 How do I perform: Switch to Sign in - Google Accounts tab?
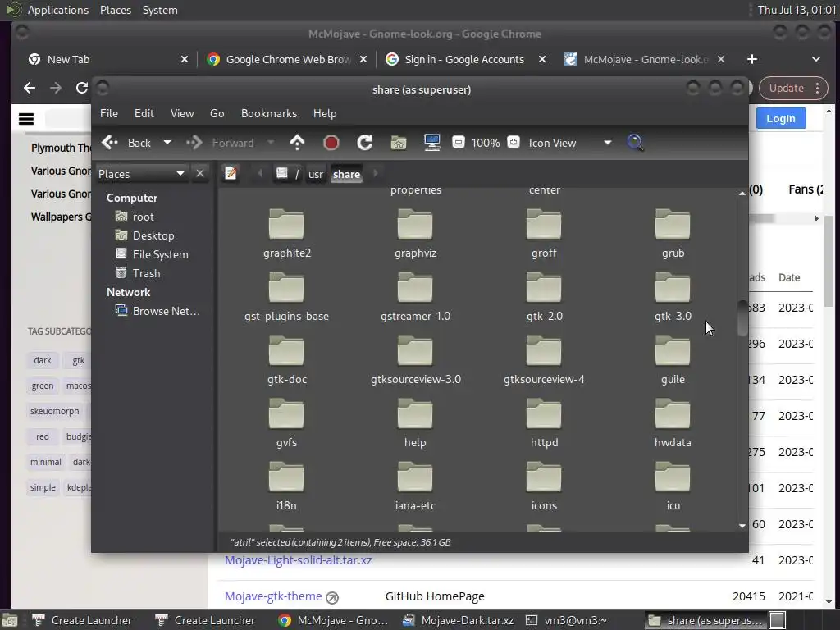click(464, 59)
